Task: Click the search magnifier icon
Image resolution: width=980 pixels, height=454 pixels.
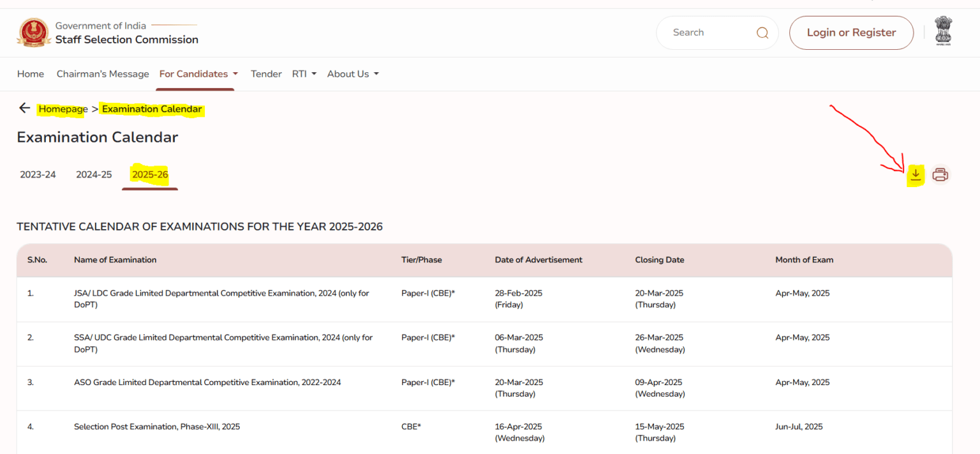Action: [x=762, y=33]
